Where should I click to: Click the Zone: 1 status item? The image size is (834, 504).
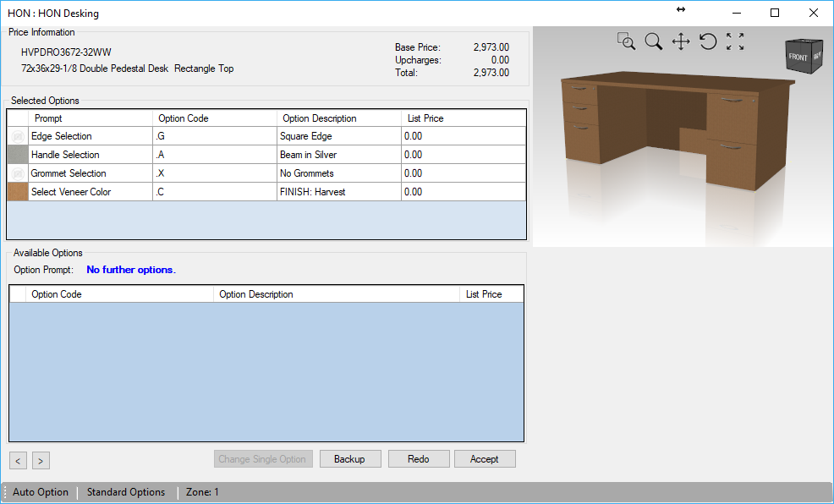coord(202,492)
